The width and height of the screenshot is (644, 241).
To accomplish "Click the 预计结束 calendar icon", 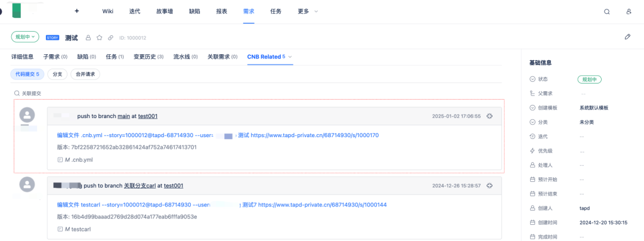I will click(x=532, y=194).
